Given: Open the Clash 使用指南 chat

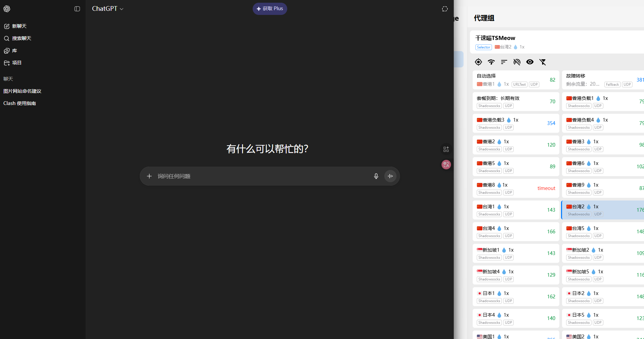Looking at the screenshot, I should tap(20, 103).
